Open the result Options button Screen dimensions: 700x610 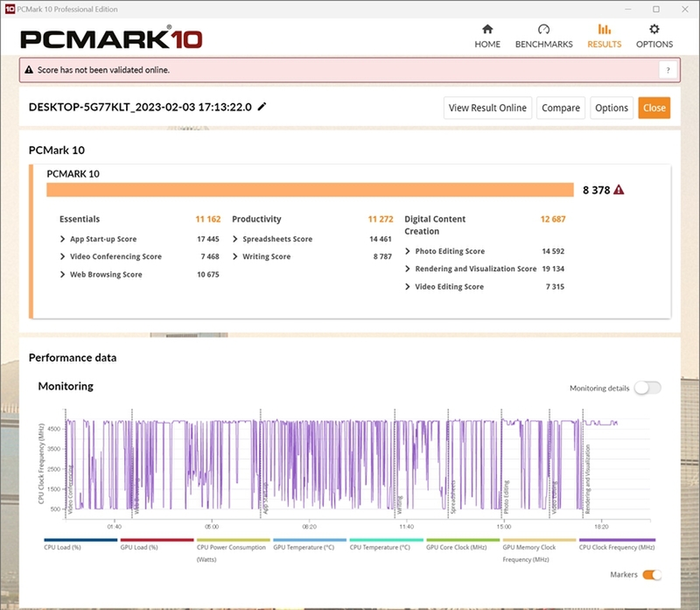pyautogui.click(x=612, y=108)
